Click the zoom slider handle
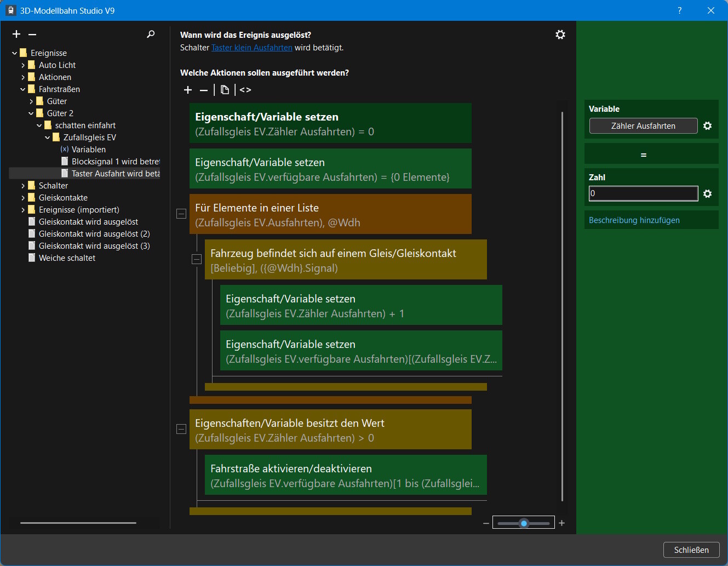Viewport: 728px width, 566px height. click(524, 523)
